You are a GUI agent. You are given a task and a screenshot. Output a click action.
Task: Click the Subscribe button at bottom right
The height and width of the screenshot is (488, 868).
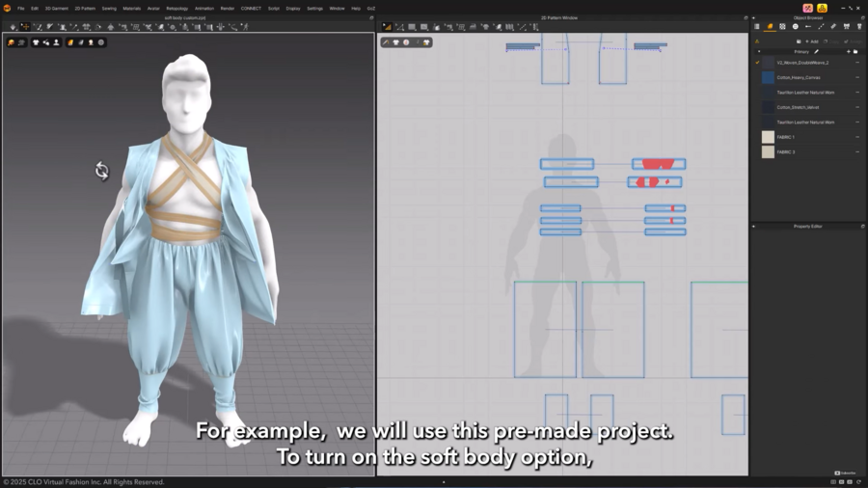click(845, 474)
